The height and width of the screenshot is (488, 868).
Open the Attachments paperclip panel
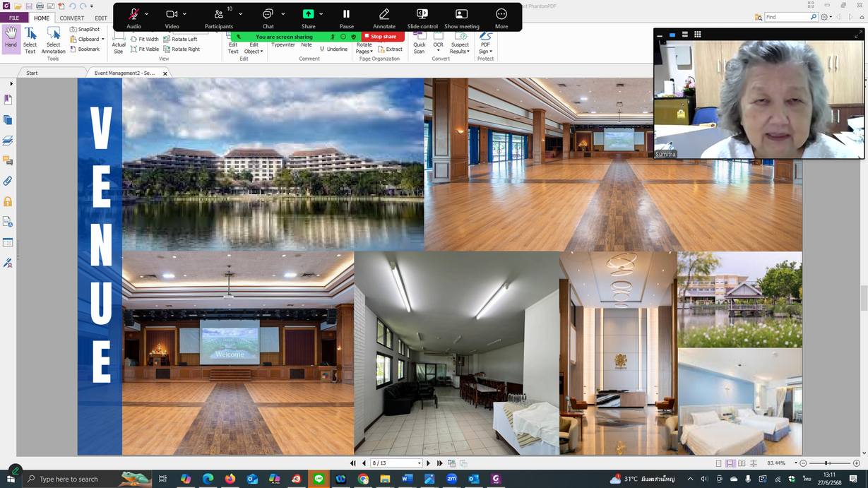(x=8, y=181)
